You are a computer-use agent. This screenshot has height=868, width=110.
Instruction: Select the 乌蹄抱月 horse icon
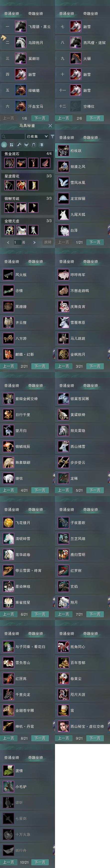point(20,43)
